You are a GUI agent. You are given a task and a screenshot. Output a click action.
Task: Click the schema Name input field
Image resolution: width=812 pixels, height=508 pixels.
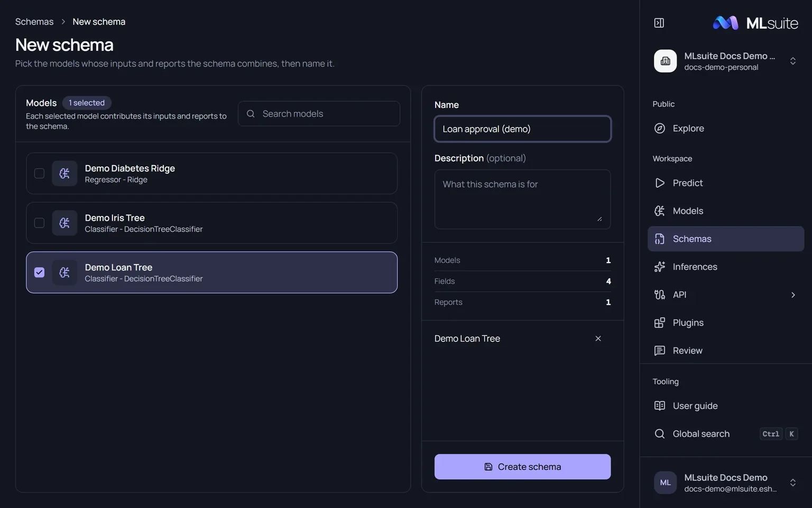[x=522, y=129]
